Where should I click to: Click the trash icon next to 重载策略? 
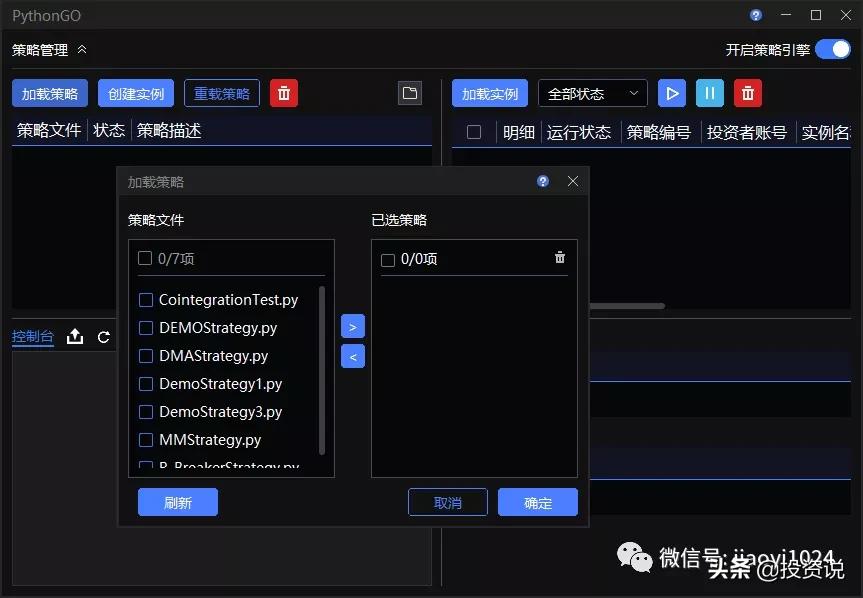tap(283, 92)
